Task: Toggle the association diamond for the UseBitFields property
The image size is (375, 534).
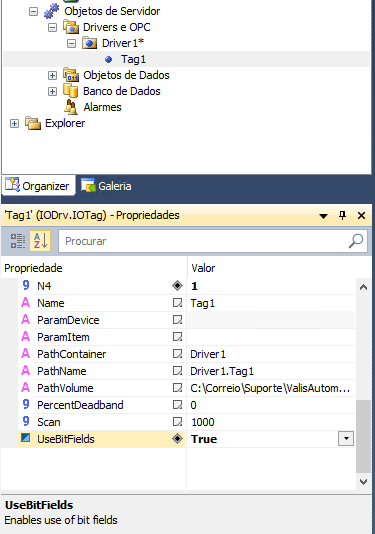Action: (177, 439)
